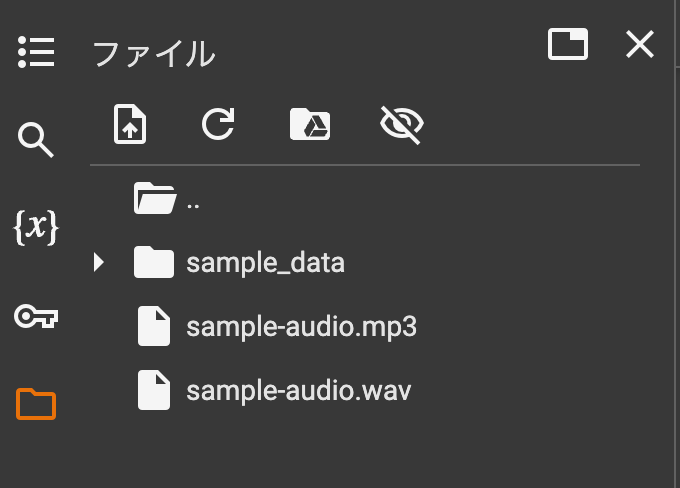680x488 pixels.
Task: Upload a file to session storage
Action: [130, 124]
